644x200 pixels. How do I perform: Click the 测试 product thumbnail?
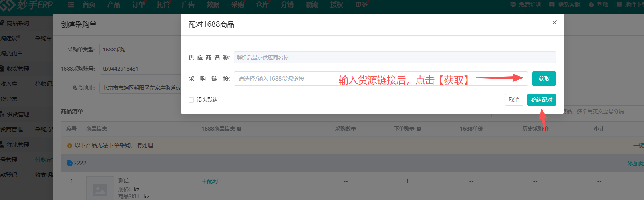pos(100,188)
